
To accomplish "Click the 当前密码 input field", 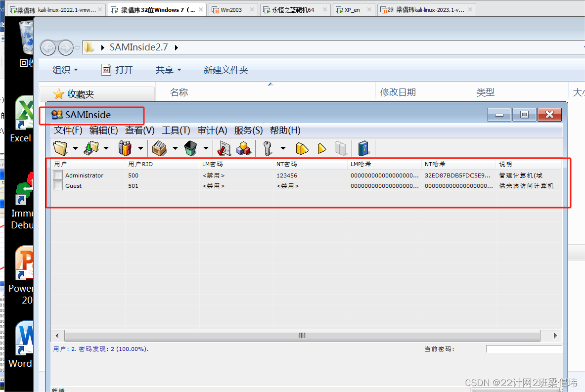I will coord(524,349).
